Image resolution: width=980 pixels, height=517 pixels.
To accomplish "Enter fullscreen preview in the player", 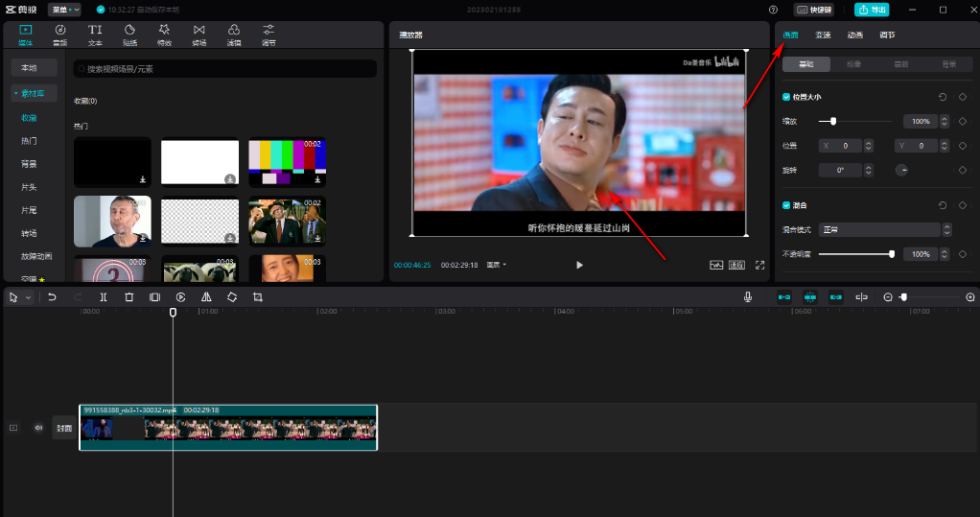I will click(x=760, y=265).
